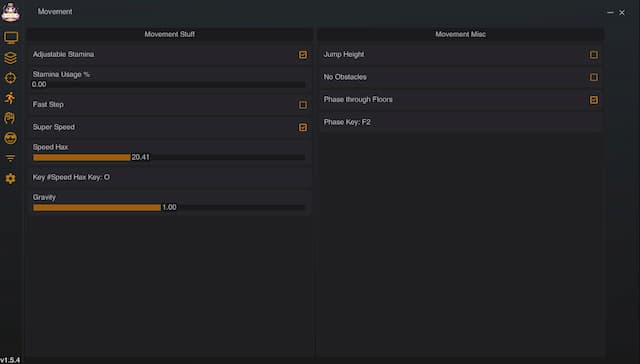Click the Stamina Usage % slider bar
The width and height of the screenshot is (640, 364).
169,84
